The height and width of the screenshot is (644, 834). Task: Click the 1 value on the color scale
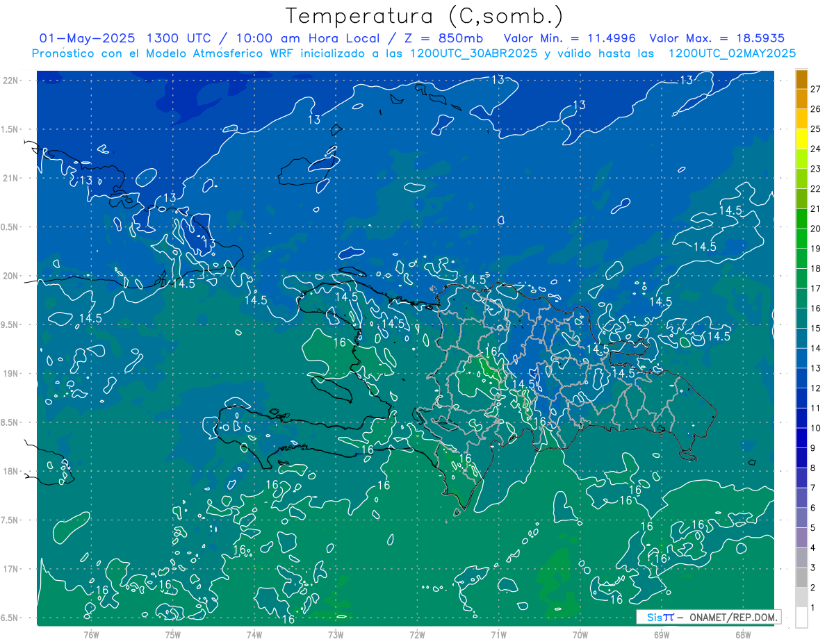(x=813, y=608)
